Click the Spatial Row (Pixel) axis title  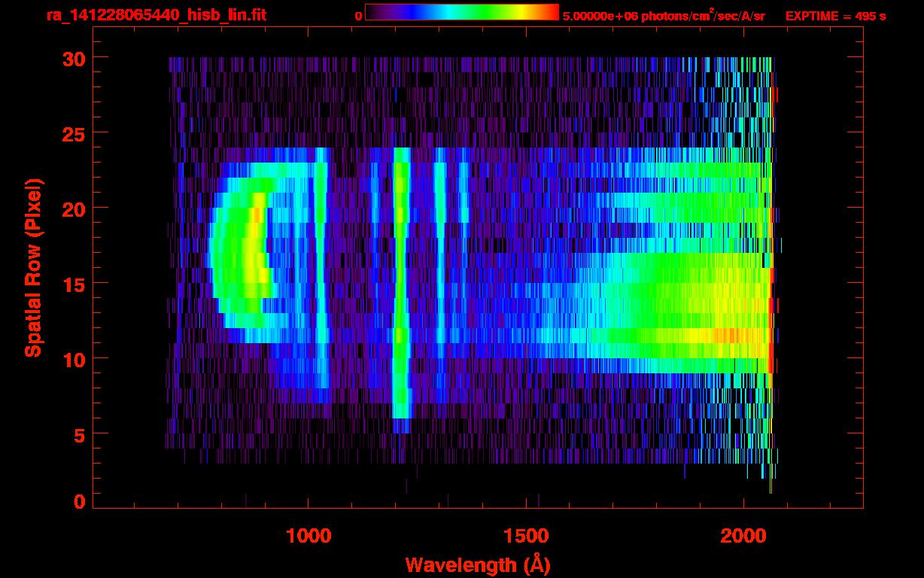click(33, 267)
